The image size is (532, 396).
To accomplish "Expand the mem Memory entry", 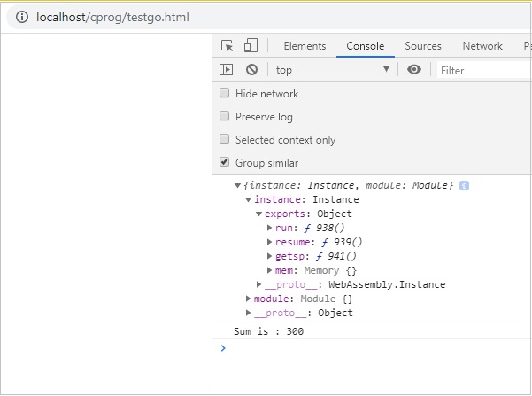I will [269, 270].
